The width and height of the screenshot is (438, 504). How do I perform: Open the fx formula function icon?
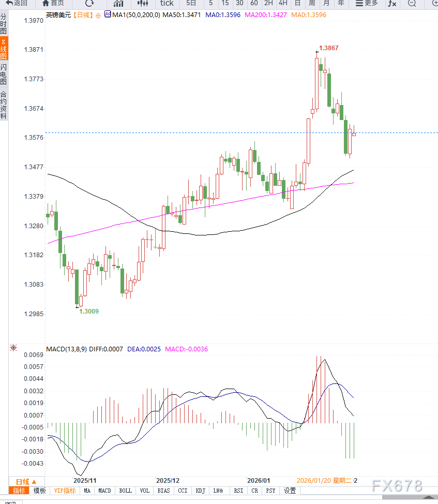click(x=392, y=3)
